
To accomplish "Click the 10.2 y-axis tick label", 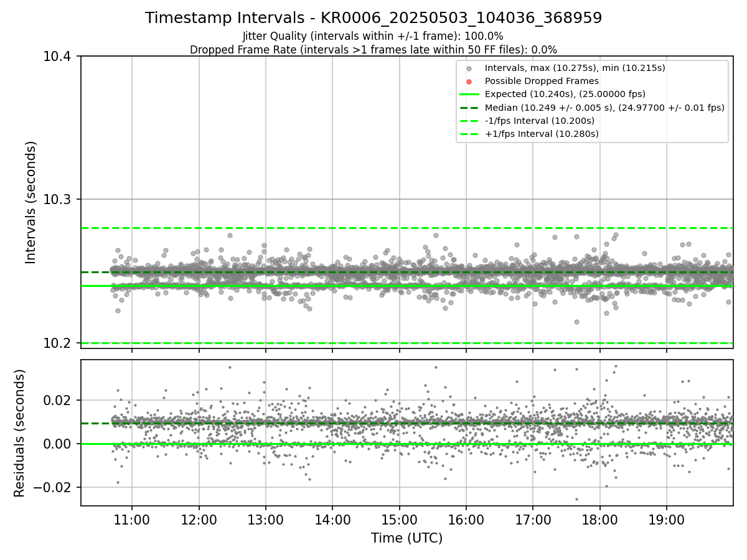I will coord(59,343).
